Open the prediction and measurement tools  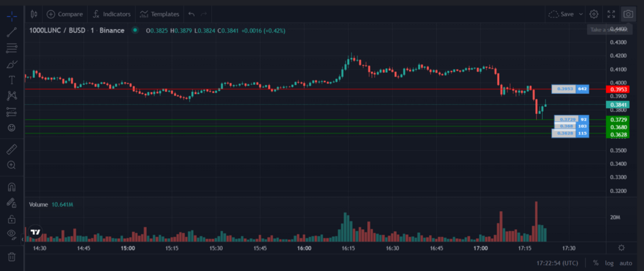(12, 112)
